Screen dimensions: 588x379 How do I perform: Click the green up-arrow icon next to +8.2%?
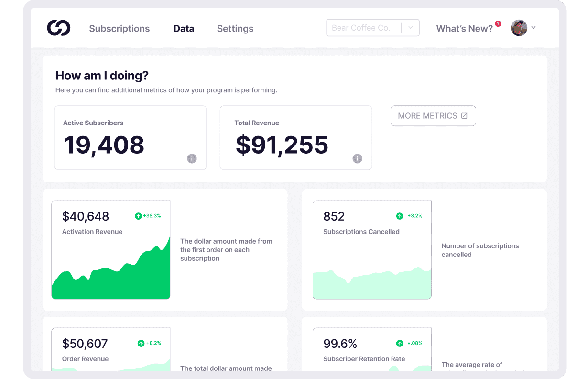(x=141, y=343)
